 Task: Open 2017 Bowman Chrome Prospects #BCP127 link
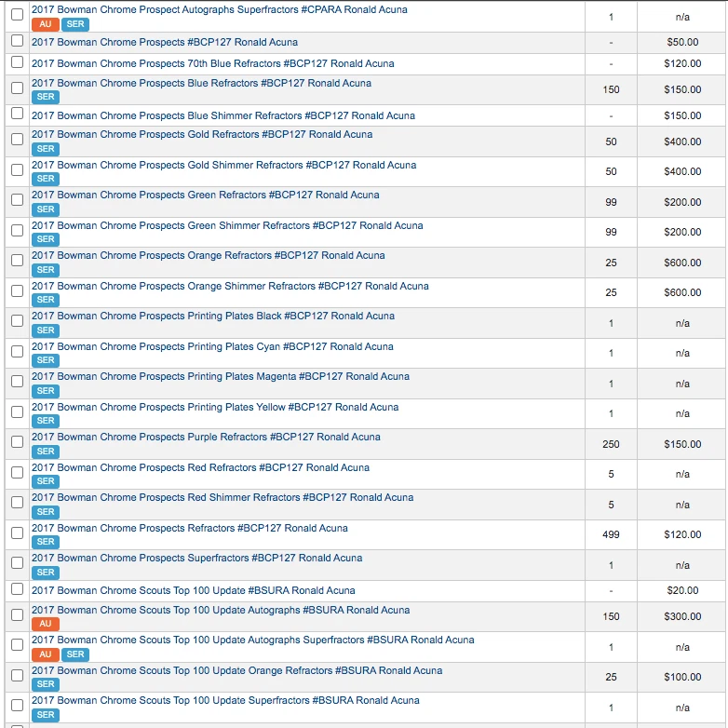tap(165, 42)
